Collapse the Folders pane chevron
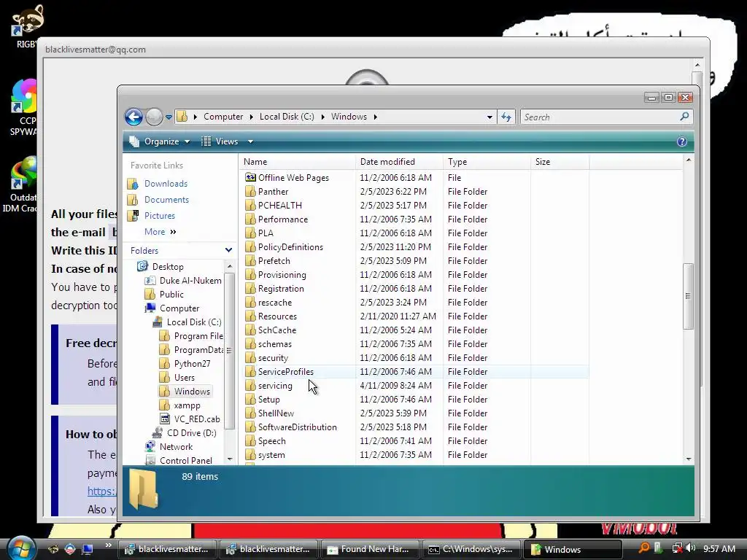 (x=228, y=250)
